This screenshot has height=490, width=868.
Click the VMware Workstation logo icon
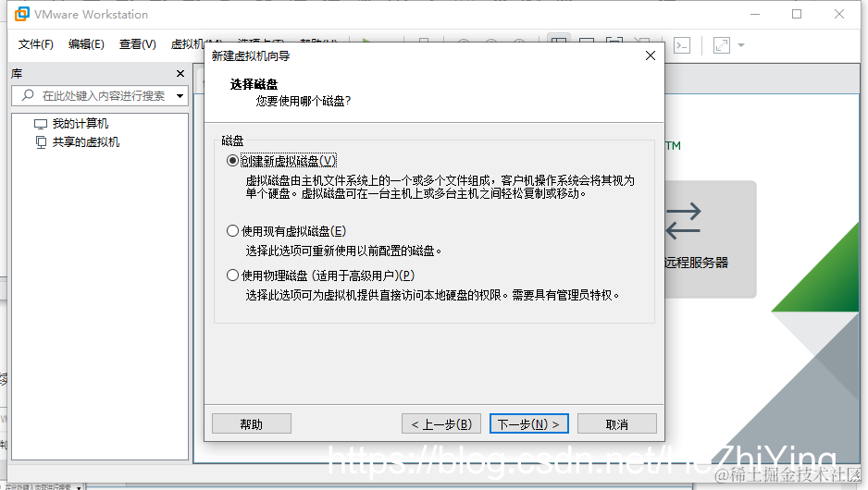21,14
